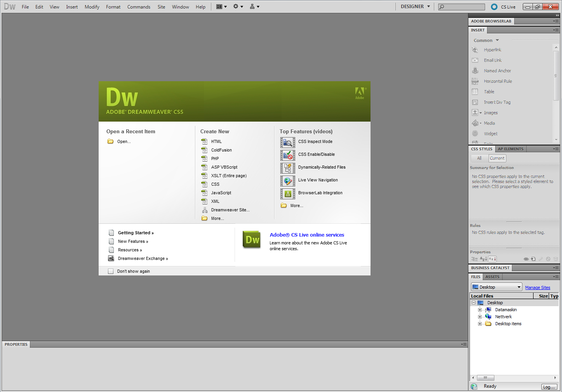Click the Adobe CS Live online services link
The image size is (562, 392).
point(307,235)
